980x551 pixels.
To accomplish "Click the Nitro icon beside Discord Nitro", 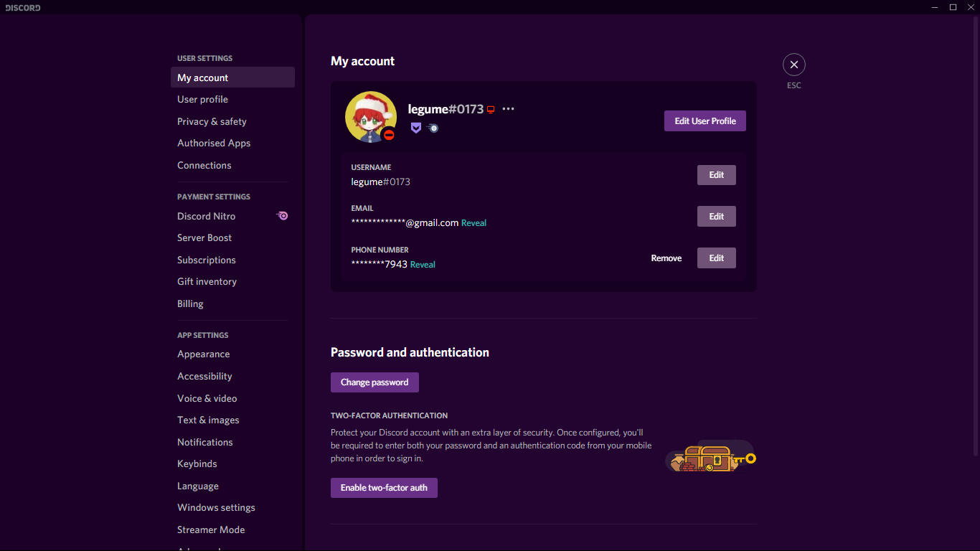I will [283, 215].
